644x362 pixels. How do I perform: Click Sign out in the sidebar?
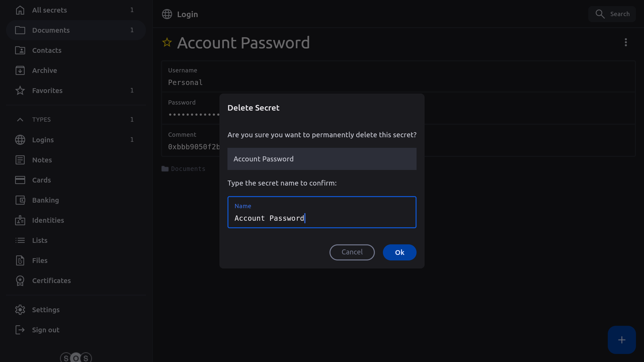(x=46, y=330)
